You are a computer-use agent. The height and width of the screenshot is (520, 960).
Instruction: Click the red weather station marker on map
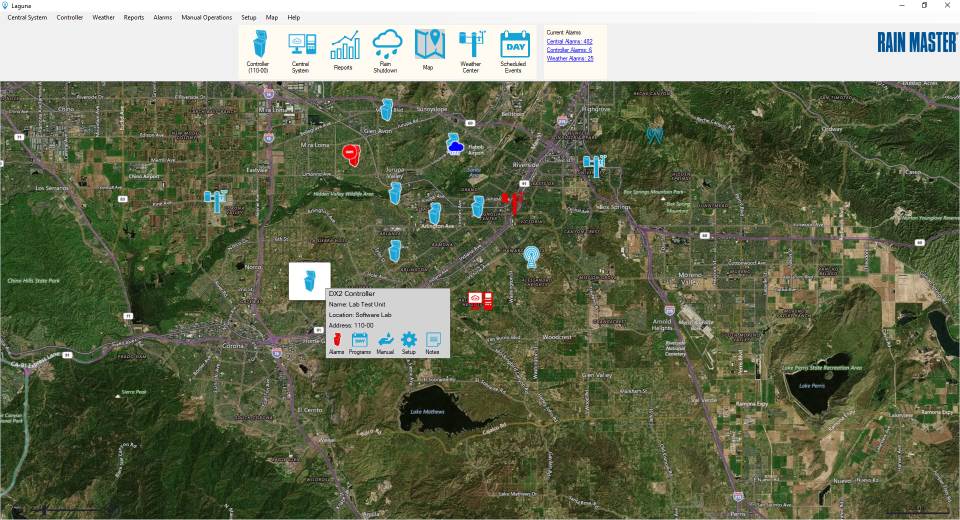[x=513, y=202]
